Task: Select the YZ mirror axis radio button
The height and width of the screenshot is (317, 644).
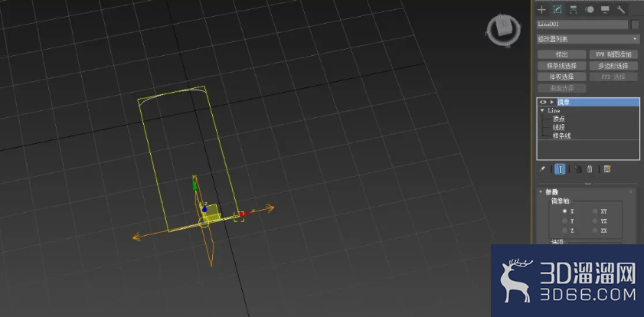Action: [x=595, y=221]
